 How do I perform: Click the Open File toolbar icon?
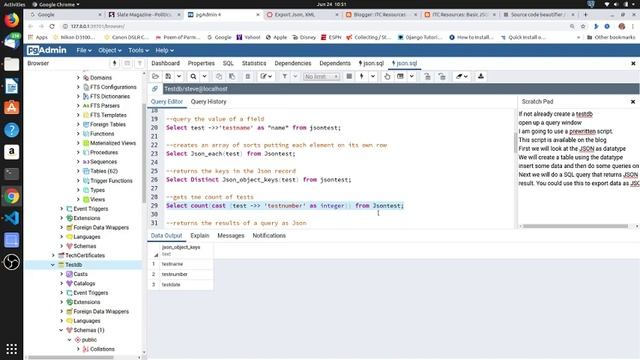155,76
